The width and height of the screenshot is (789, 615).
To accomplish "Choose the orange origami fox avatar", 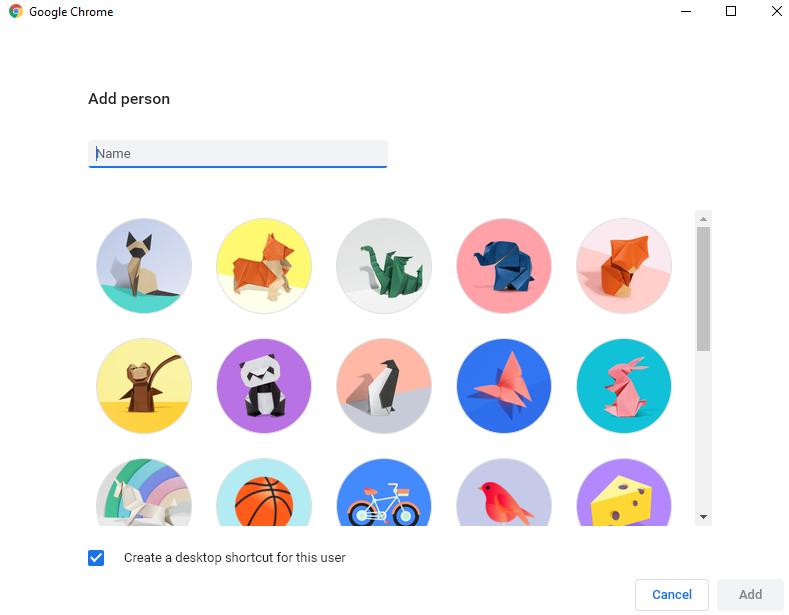I will (x=624, y=266).
